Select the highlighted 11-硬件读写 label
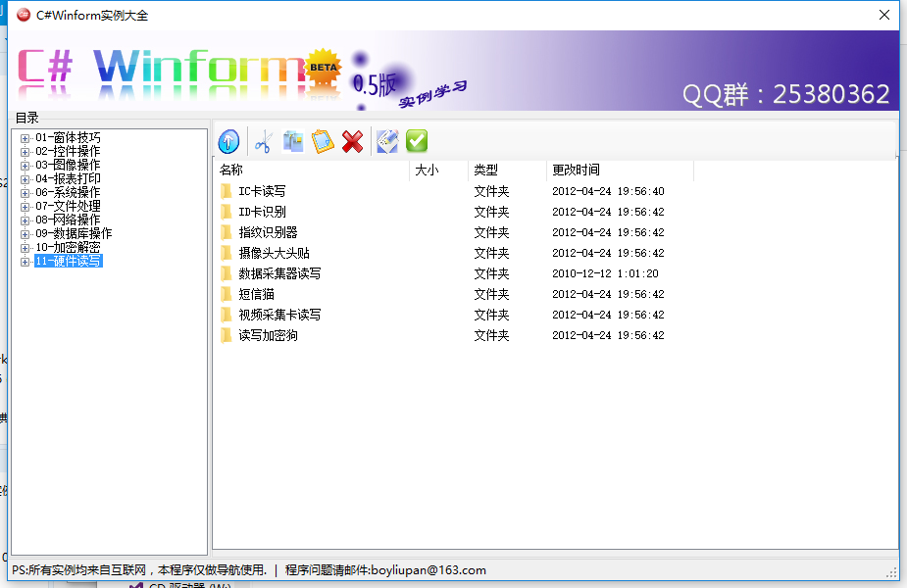The width and height of the screenshot is (907, 588). tap(69, 262)
